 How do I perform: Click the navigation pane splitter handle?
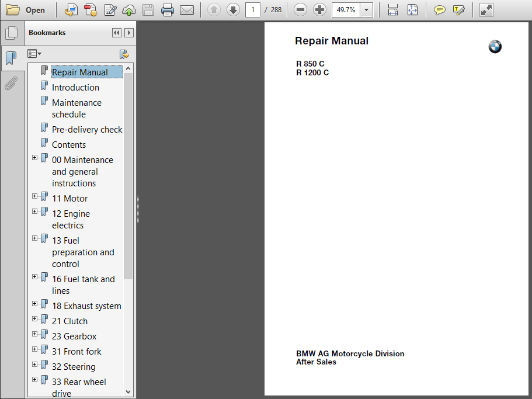[138, 209]
